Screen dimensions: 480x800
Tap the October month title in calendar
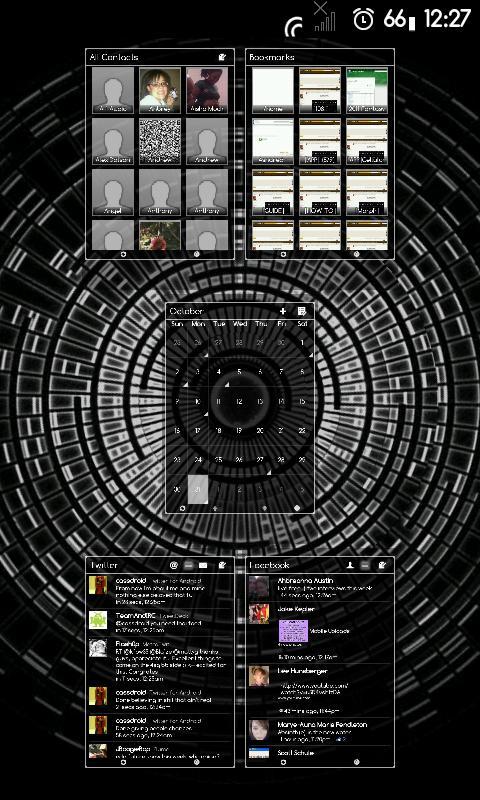tap(187, 311)
